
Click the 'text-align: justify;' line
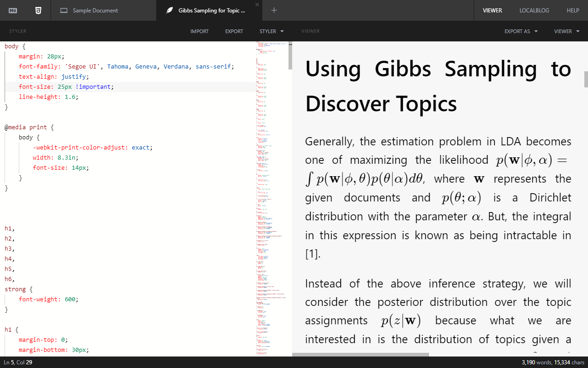[x=54, y=77]
